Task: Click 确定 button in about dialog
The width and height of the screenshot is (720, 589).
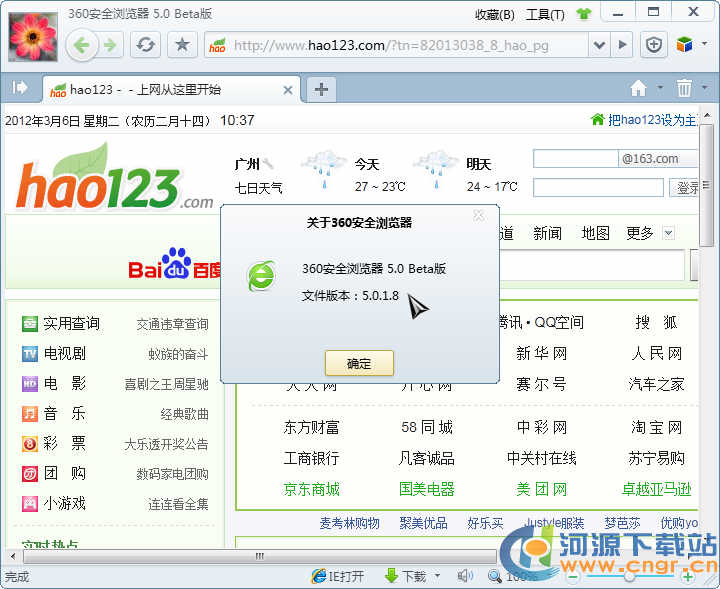Action: (x=359, y=363)
